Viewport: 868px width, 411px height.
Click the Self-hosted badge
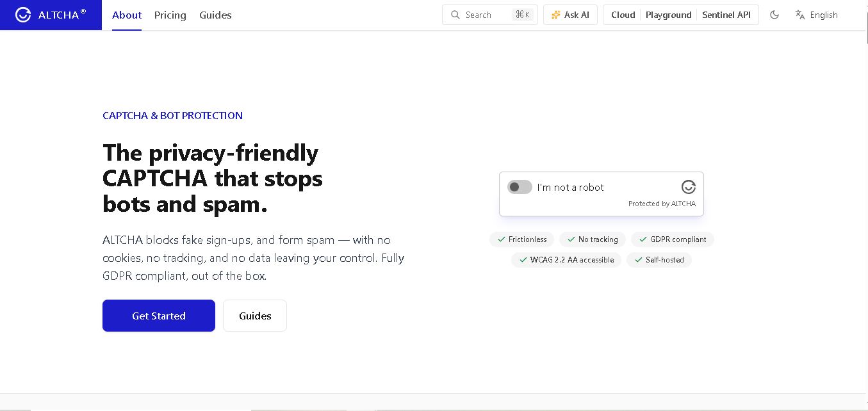coord(659,260)
